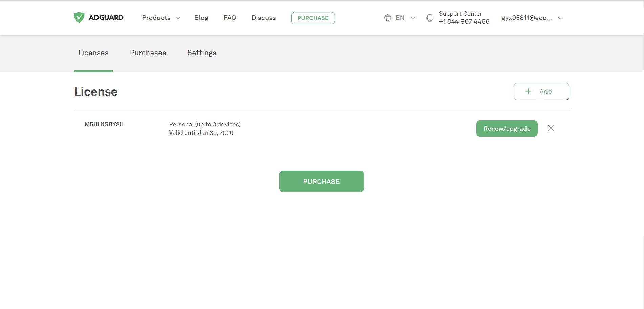Click the support headset icon
This screenshot has height=309, width=644.
[430, 18]
